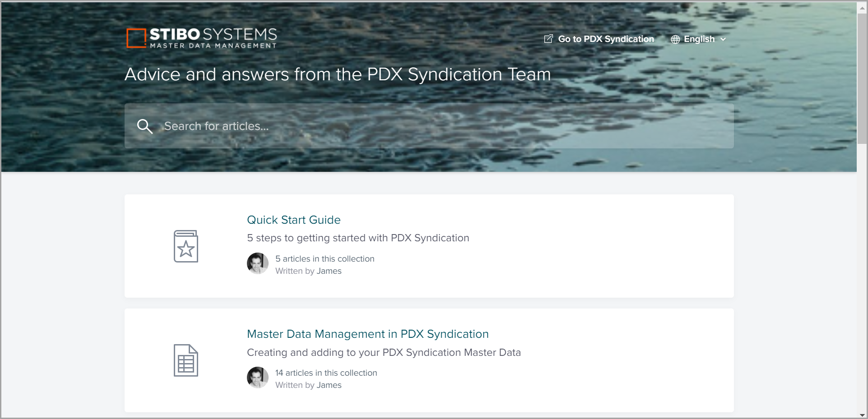Click '5 steps to getting started' description
868x419 pixels.
tap(358, 238)
